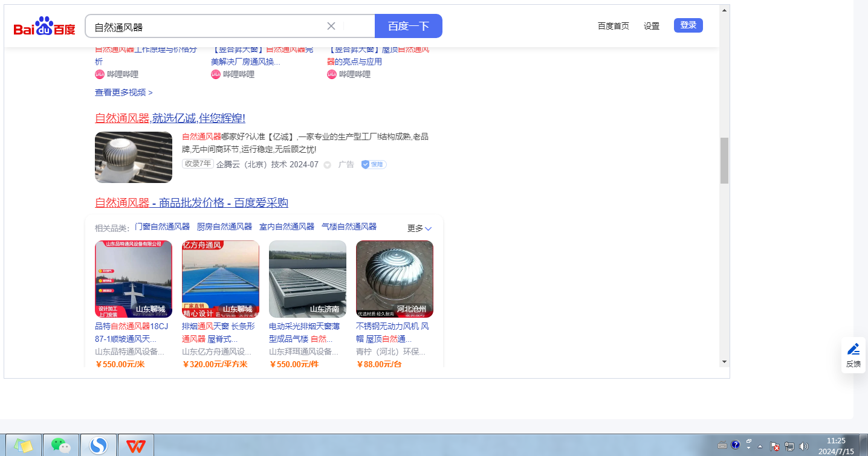Image resolution: width=868 pixels, height=456 pixels.
Task: Click the bilibili icon under 的亮点与应用
Action: [x=332, y=74]
